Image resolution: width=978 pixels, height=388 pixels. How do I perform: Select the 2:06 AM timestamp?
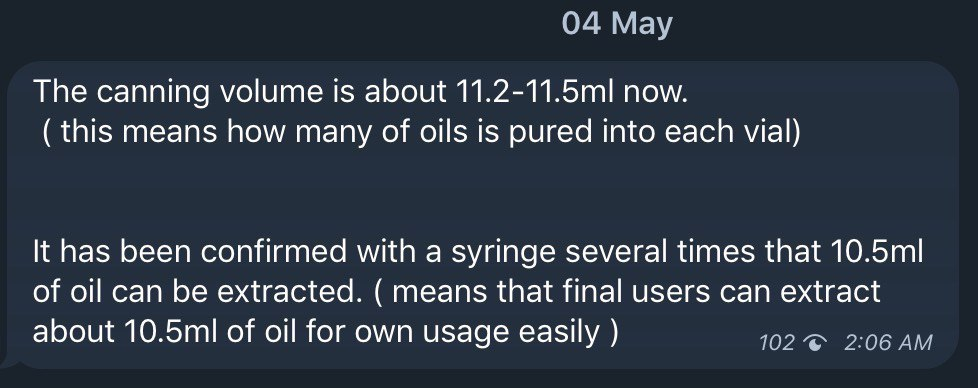point(888,342)
